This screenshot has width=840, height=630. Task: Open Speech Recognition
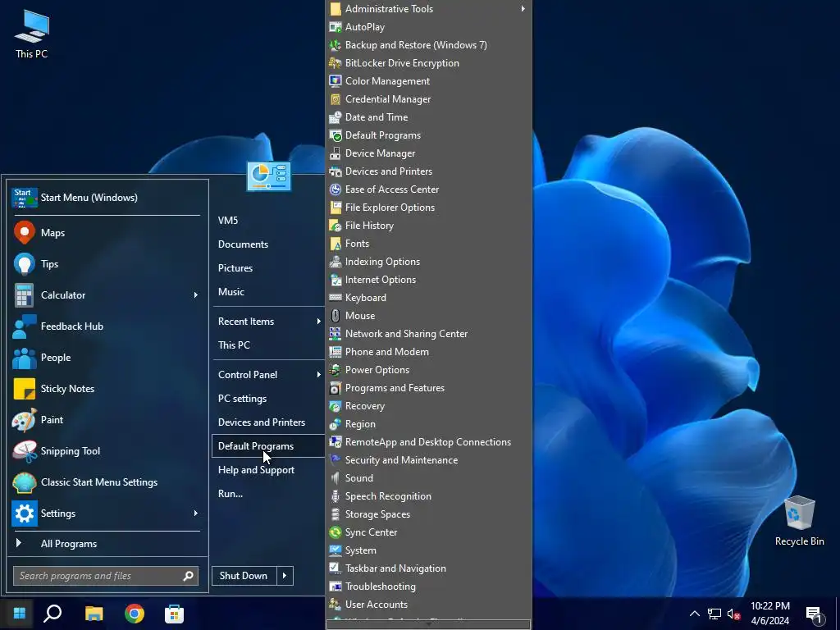(428, 496)
